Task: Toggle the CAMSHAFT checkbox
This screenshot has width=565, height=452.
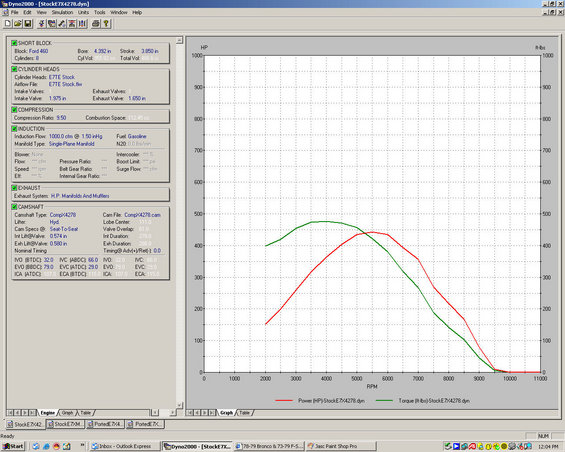Action: click(x=14, y=207)
